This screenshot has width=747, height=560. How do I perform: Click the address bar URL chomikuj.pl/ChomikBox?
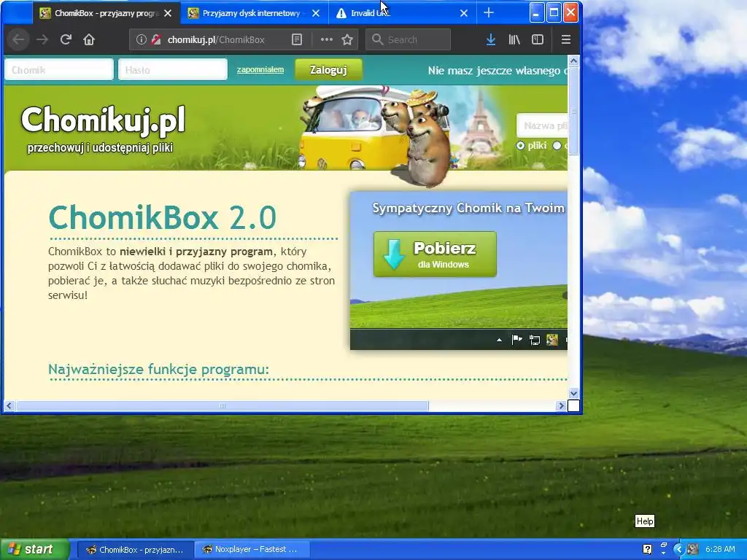pyautogui.click(x=216, y=39)
